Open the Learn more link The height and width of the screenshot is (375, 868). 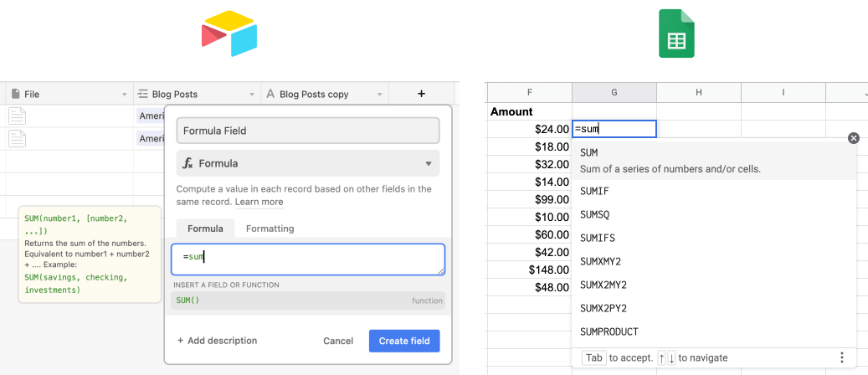click(259, 202)
